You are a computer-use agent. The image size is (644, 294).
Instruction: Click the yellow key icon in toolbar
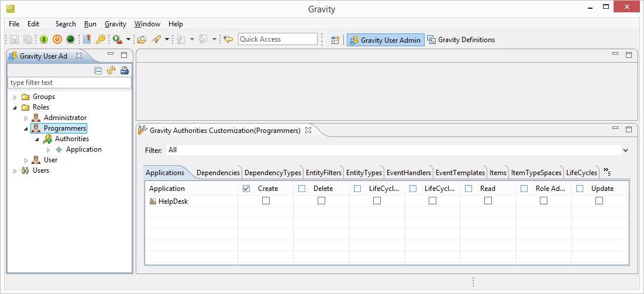101,39
